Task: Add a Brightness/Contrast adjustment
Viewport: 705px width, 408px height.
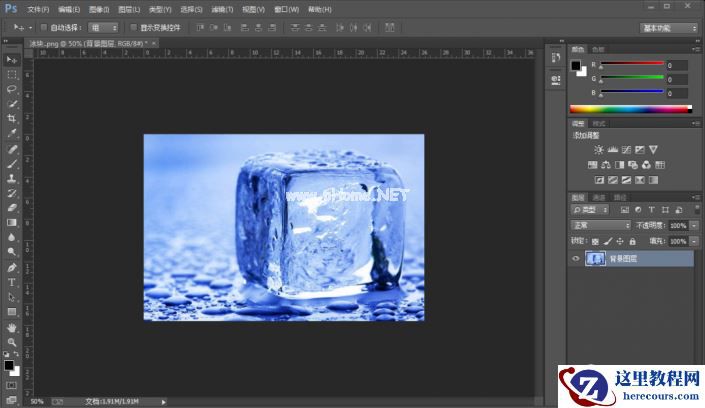Action: pyautogui.click(x=598, y=150)
